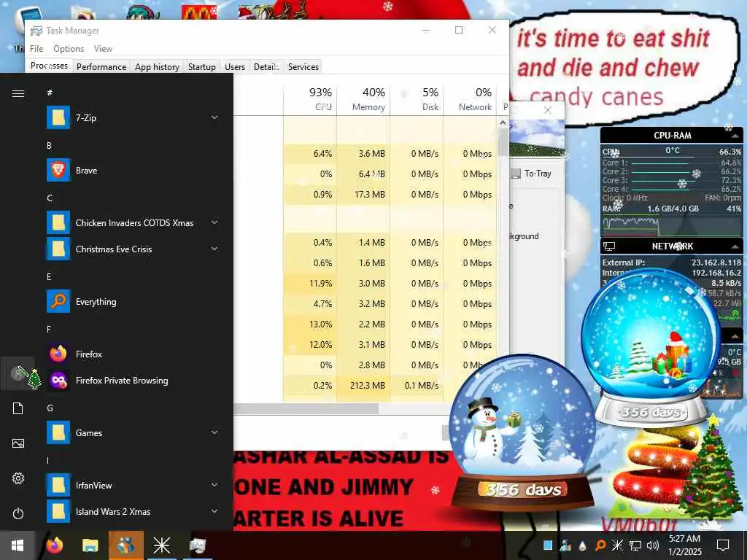747x560 pixels.
Task: Click the gifts snow globe countdown widget
Action: 651,346
